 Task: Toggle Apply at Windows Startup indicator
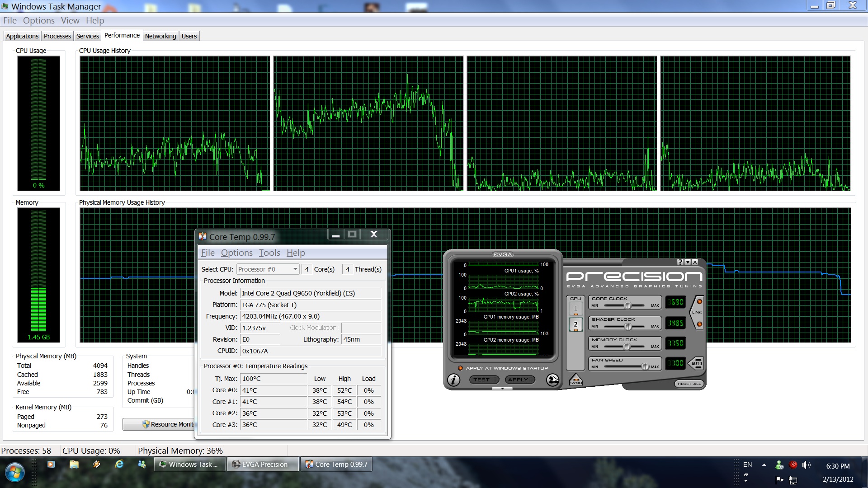tap(460, 368)
